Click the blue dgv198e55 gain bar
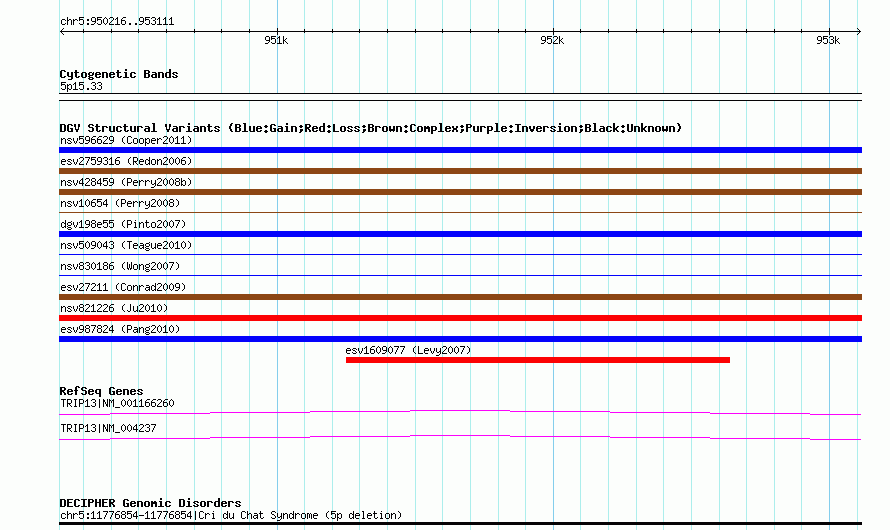This screenshot has width=890, height=530. point(460,234)
